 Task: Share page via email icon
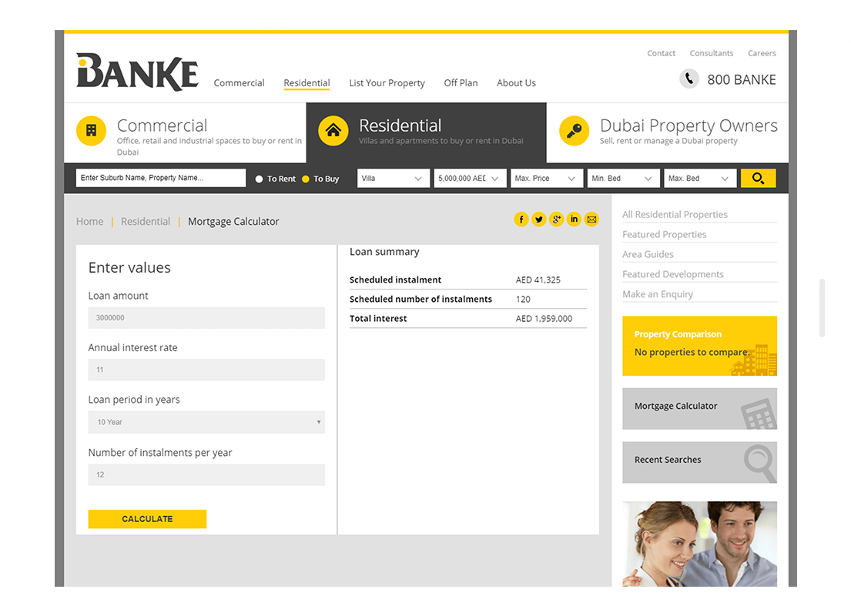[x=591, y=219]
